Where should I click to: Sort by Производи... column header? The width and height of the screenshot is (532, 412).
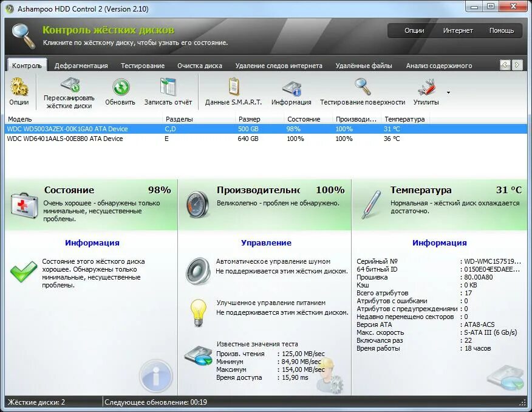[x=356, y=119]
